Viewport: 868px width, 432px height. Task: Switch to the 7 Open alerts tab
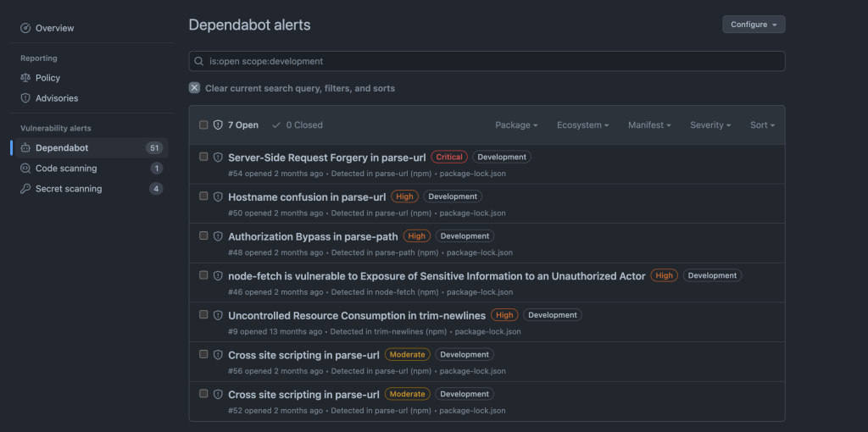tap(236, 125)
